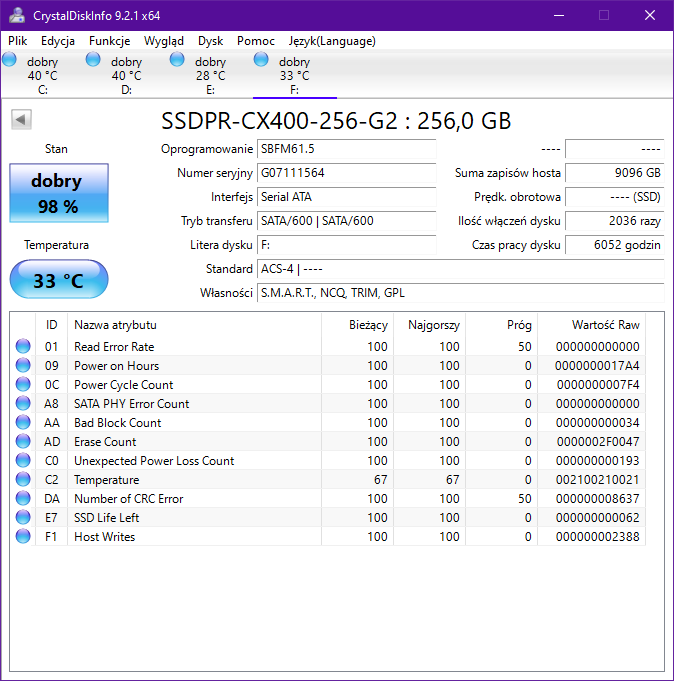
Task: Click the CrystalDiskInfo title bar app icon
Action: (17, 15)
